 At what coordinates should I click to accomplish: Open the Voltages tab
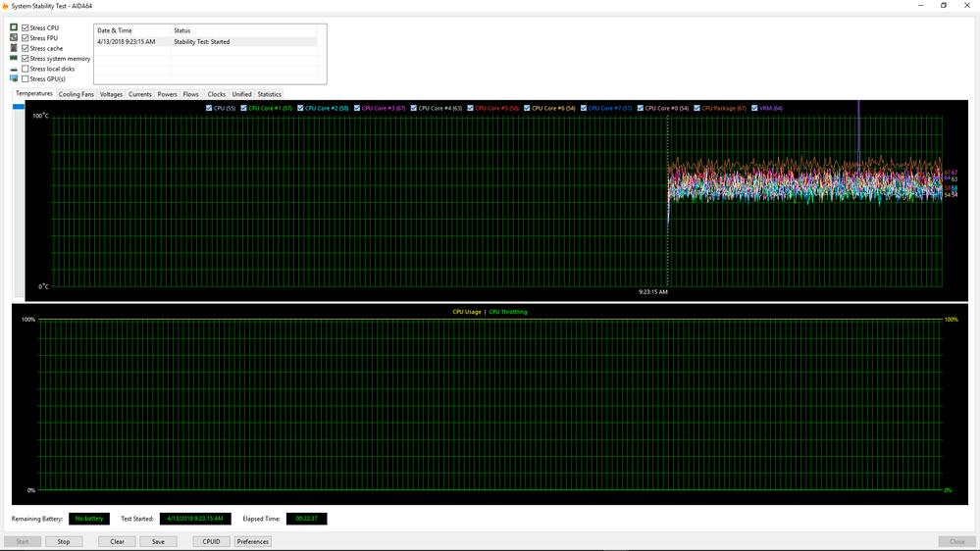[111, 94]
